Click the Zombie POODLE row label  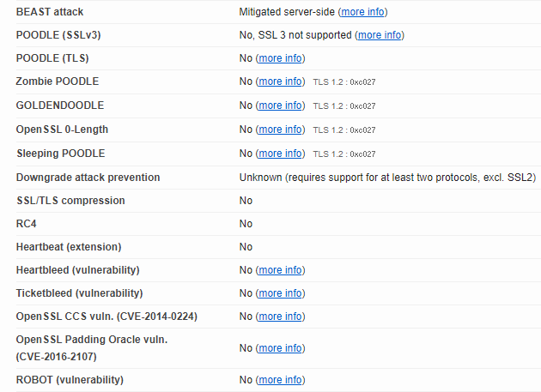coord(58,81)
